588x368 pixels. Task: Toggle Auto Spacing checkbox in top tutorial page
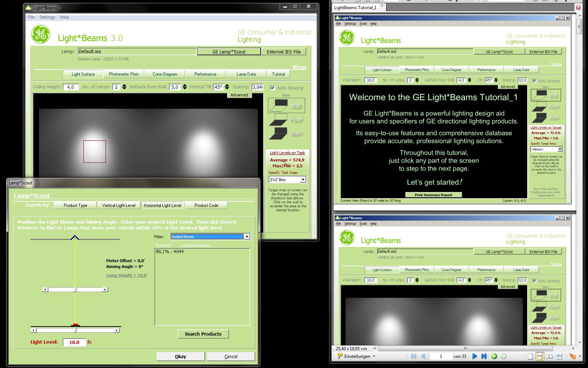point(534,81)
